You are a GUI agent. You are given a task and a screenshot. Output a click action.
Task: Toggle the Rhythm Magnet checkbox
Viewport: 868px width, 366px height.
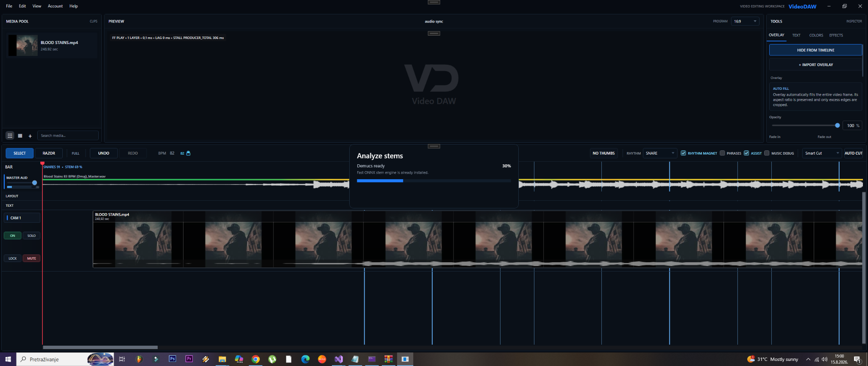pos(683,153)
